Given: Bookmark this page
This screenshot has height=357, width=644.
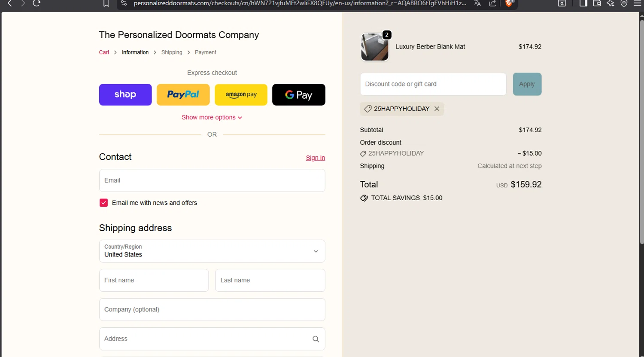Looking at the screenshot, I should (x=106, y=3).
